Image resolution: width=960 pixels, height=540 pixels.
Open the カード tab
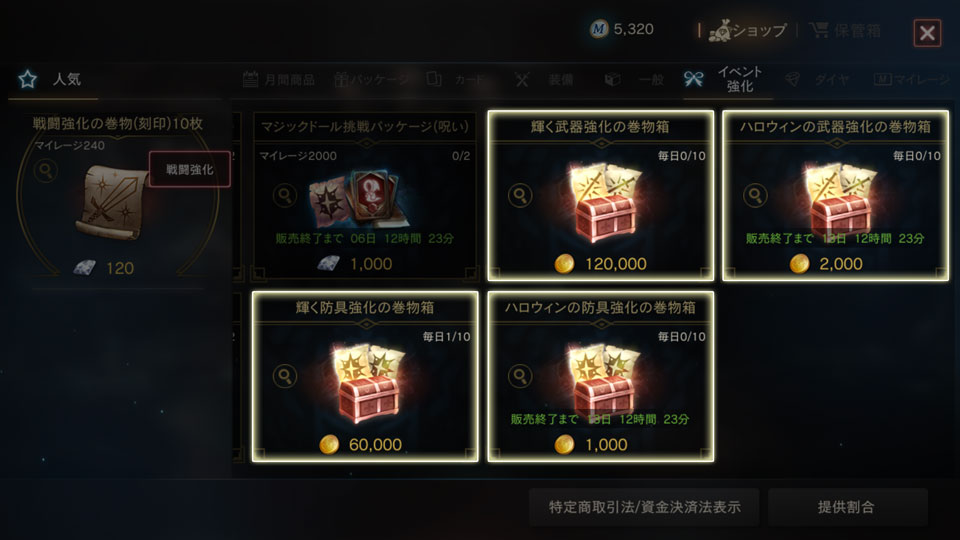456,80
